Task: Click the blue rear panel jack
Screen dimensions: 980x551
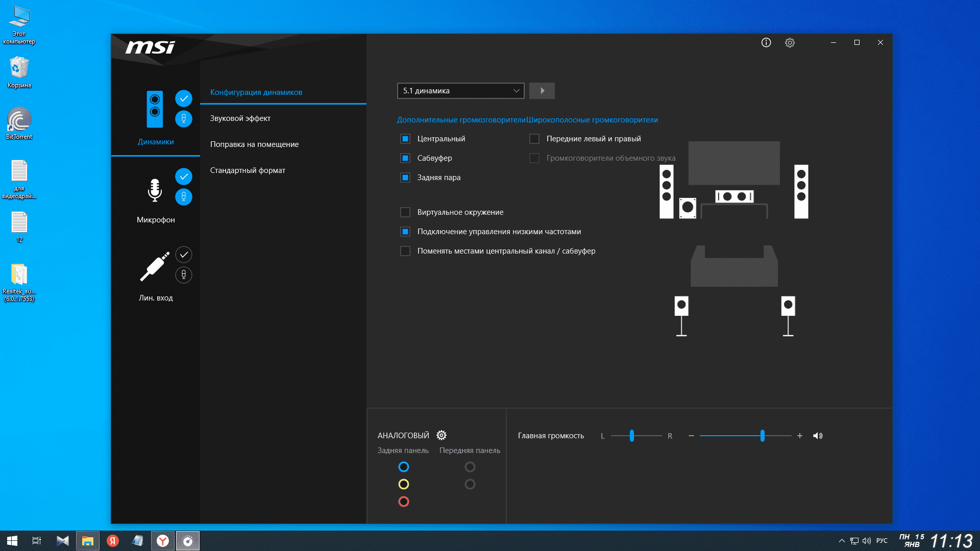Action: 404,467
